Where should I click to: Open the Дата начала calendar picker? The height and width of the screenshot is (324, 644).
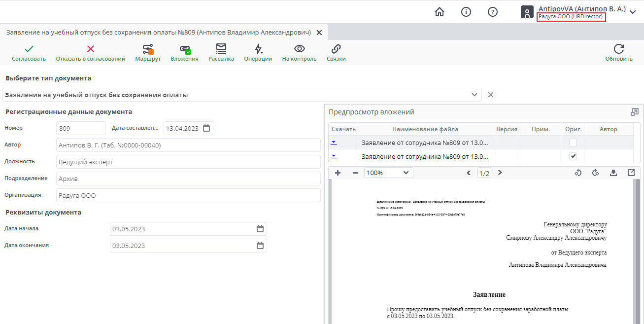[x=261, y=229]
